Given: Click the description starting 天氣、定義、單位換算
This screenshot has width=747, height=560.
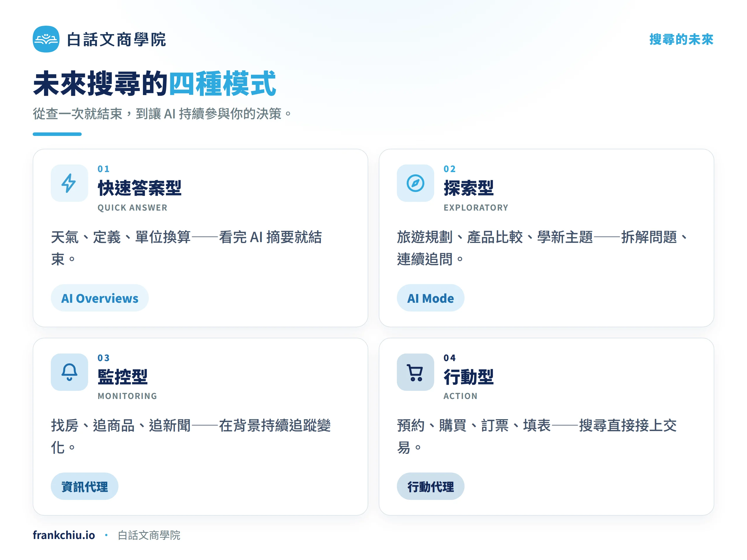Looking at the screenshot, I should [186, 248].
